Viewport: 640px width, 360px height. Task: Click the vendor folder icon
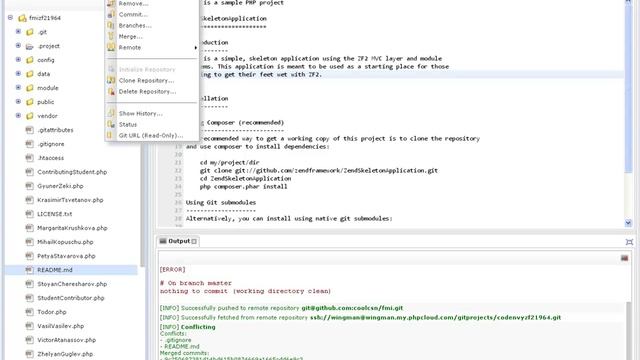coord(30,116)
